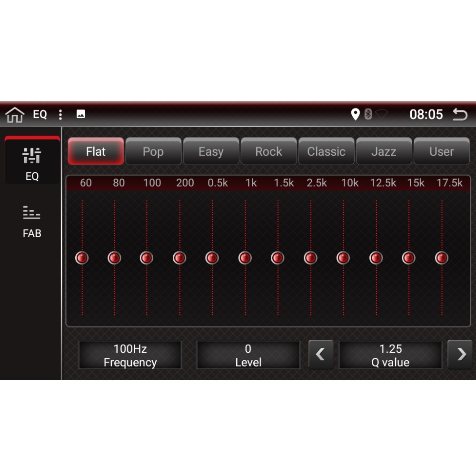Click the 0.5k frequency label
This screenshot has height=476, width=476.
(218, 183)
